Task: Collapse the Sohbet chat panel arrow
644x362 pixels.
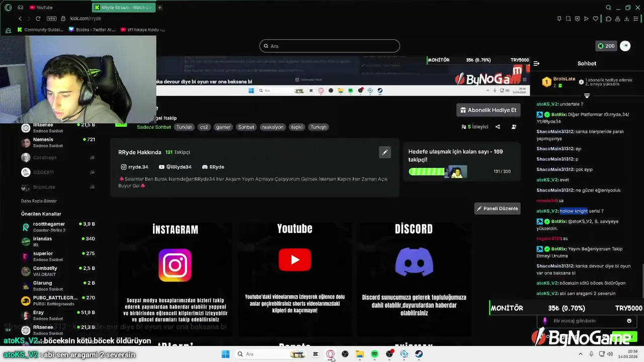Action: click(x=536, y=63)
